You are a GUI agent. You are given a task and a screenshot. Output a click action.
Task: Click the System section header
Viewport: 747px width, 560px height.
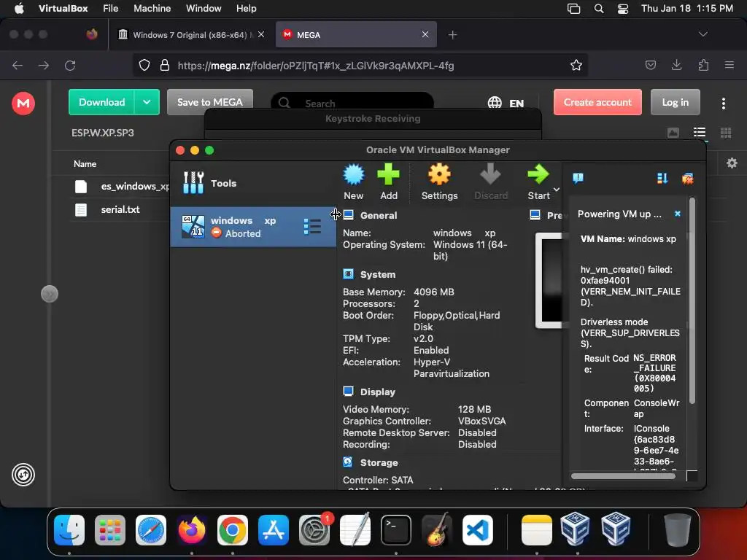pos(377,274)
